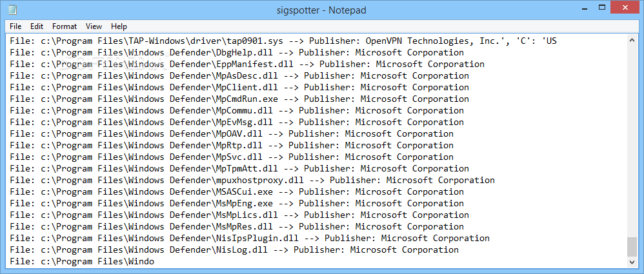Click the MsMpLics.dll line
The height and width of the screenshot is (274, 644).
[x=239, y=215]
